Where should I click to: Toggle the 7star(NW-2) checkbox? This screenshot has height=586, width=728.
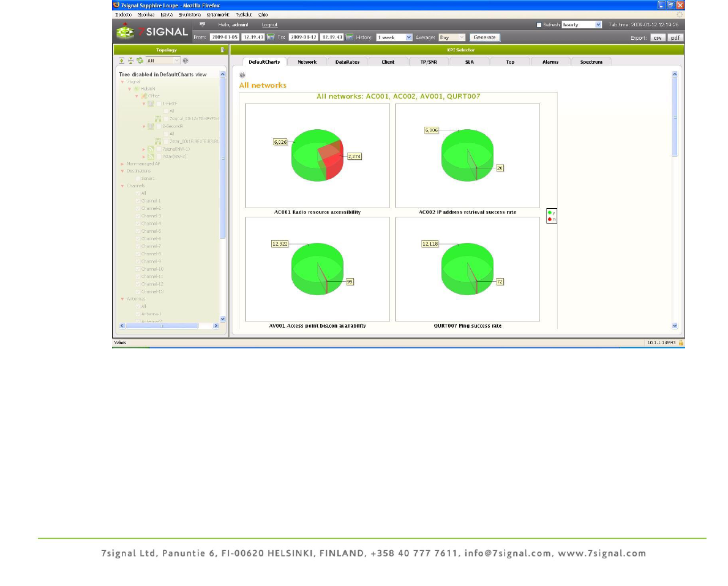pos(159,157)
